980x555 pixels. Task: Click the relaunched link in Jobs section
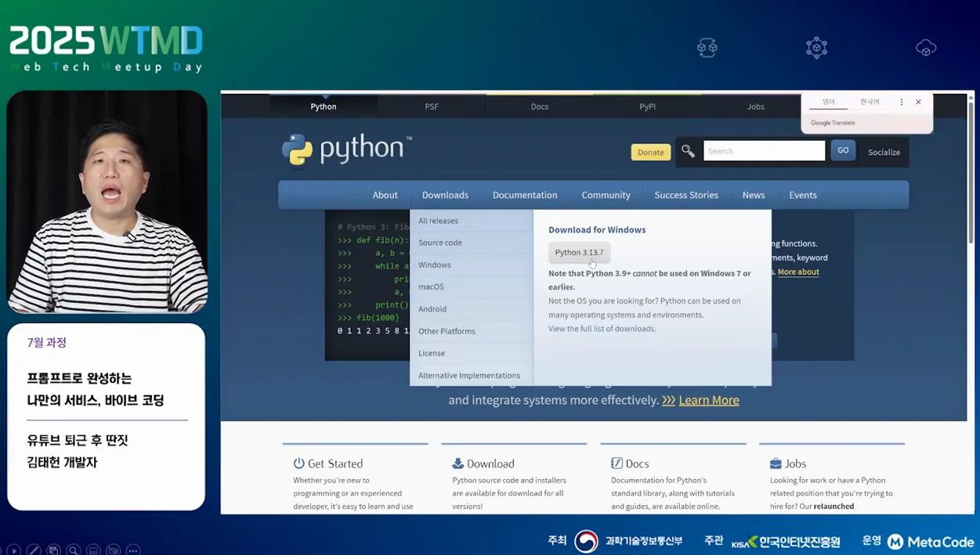[834, 506]
